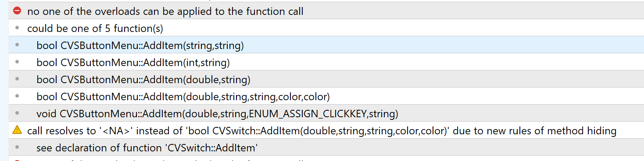Open 'see declaration of function CVSwitch::AddItem'
The width and height of the screenshot is (644, 161).
(326, 148)
